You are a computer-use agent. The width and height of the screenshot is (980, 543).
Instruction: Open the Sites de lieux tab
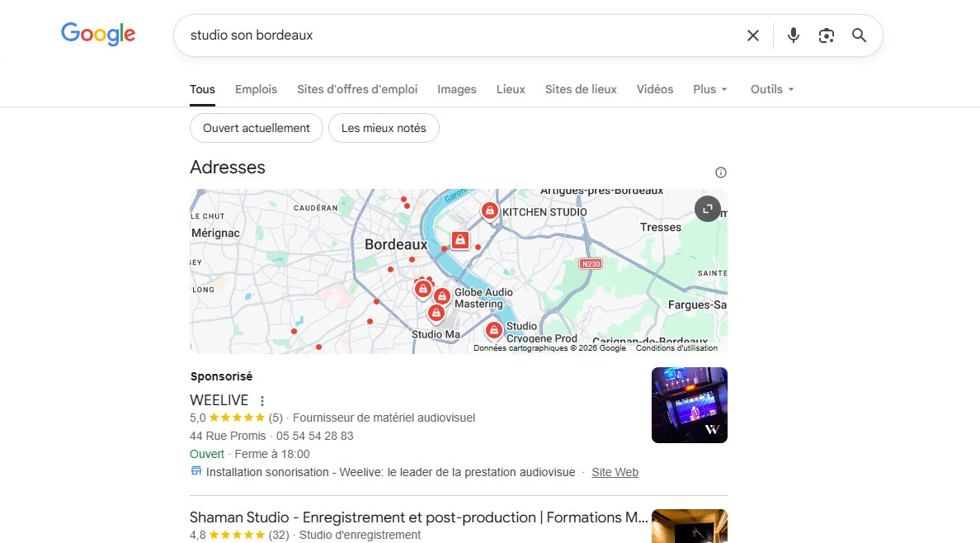[x=581, y=89]
